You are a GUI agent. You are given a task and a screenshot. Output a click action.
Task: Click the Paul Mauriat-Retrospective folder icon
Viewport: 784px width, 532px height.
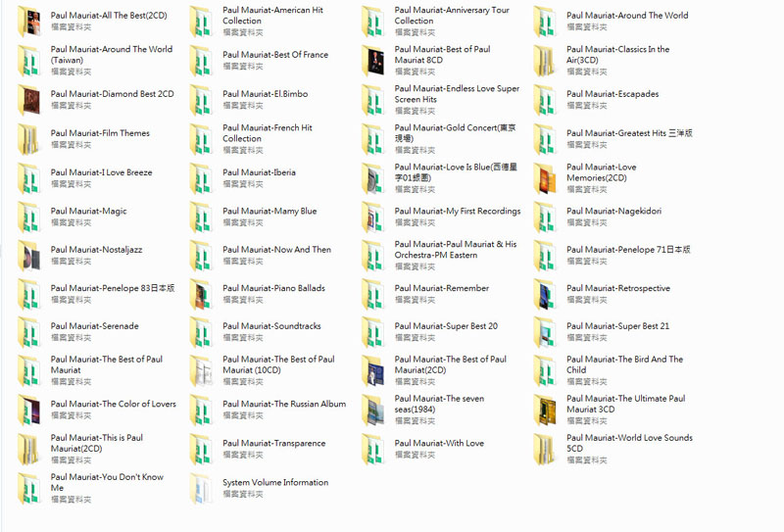(x=546, y=294)
